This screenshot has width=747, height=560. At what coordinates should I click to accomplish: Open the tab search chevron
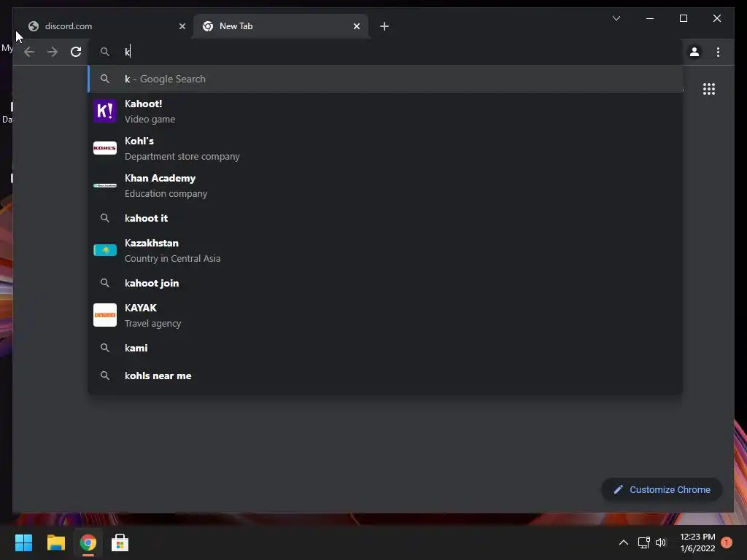[616, 18]
